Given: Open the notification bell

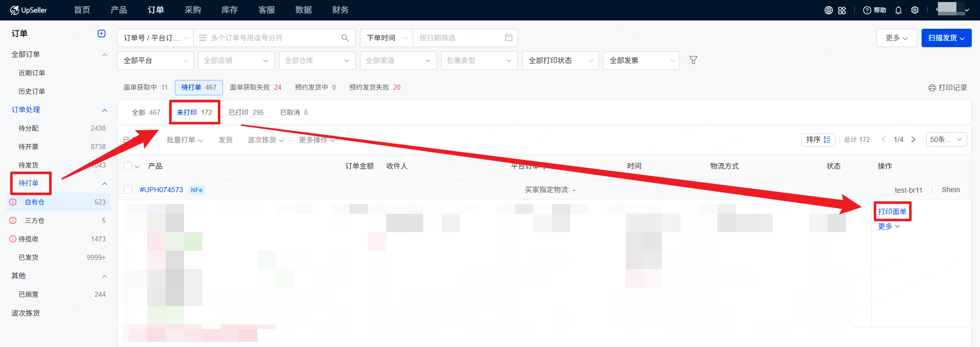Looking at the screenshot, I should click(x=898, y=10).
